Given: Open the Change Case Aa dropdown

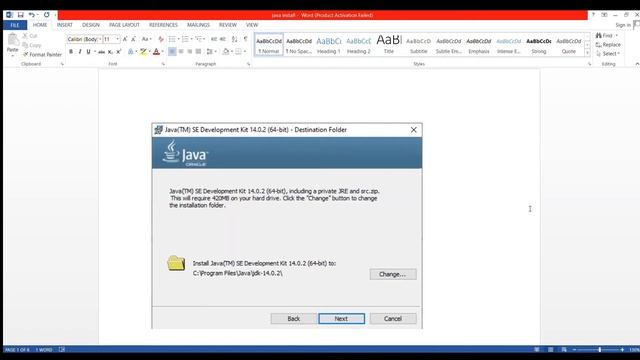Looking at the screenshot, I should (x=147, y=39).
